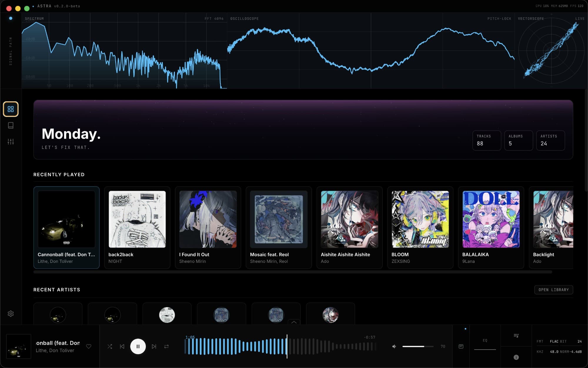The image size is (588, 368).
Task: Select the BALALAIKA album thumbnail
Action: point(491,219)
